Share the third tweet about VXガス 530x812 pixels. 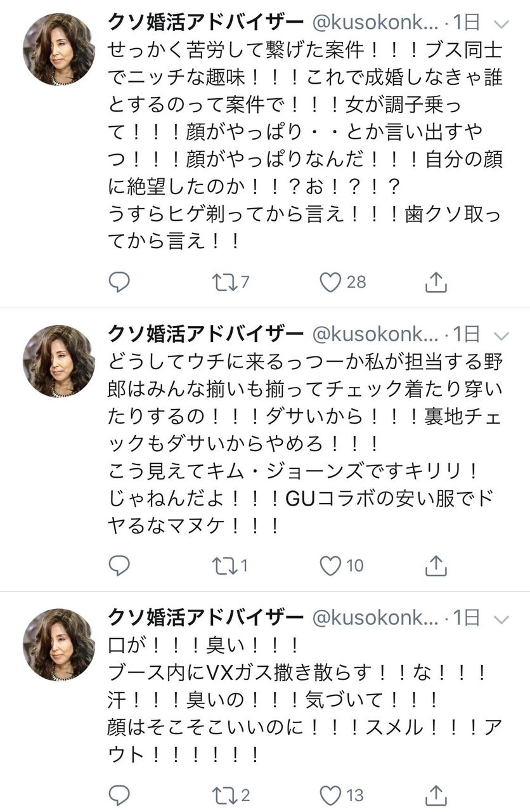(436, 794)
